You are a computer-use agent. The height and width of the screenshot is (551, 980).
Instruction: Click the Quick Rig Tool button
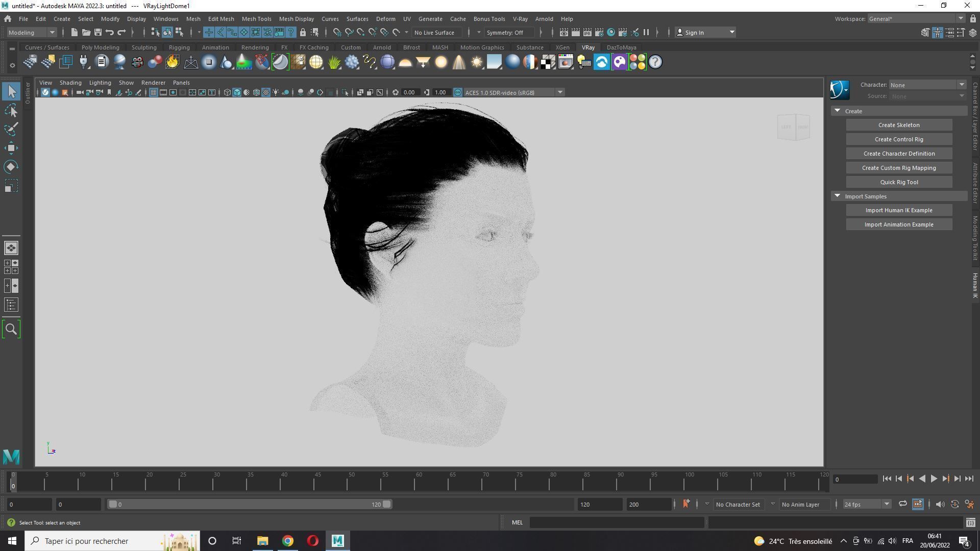(899, 182)
